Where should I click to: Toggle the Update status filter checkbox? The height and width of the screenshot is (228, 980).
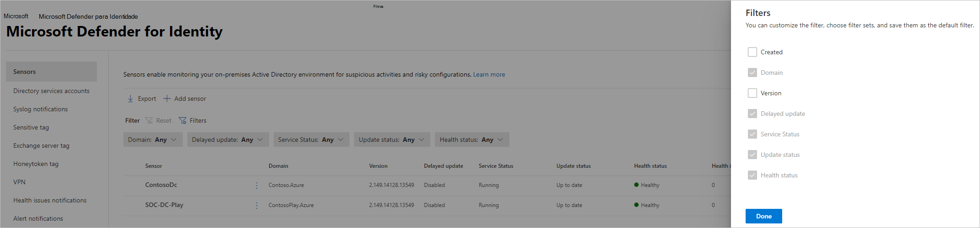pyautogui.click(x=752, y=155)
